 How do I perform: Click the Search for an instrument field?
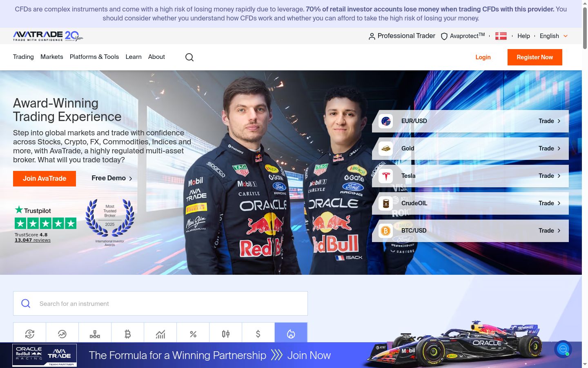pyautogui.click(x=160, y=303)
